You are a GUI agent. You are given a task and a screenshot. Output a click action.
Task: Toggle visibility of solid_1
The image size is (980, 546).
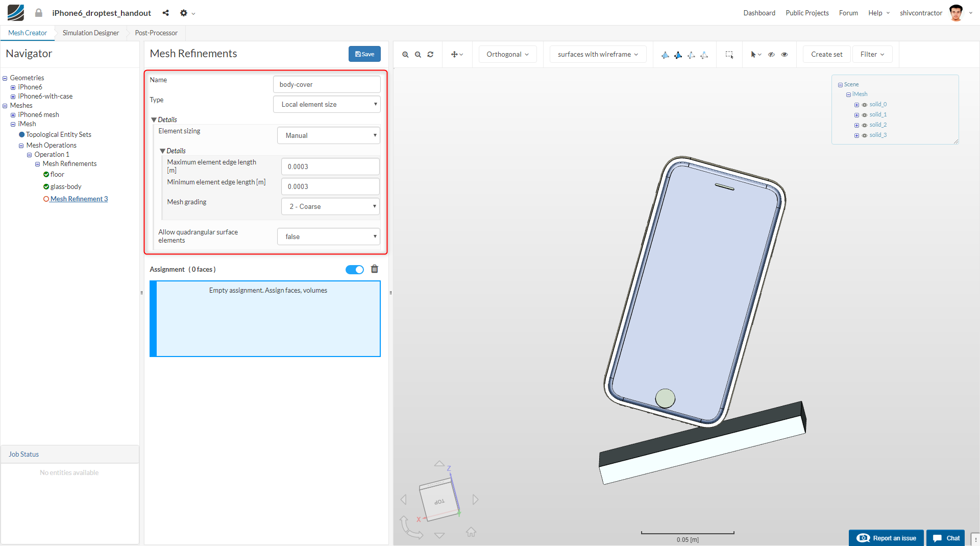click(865, 115)
